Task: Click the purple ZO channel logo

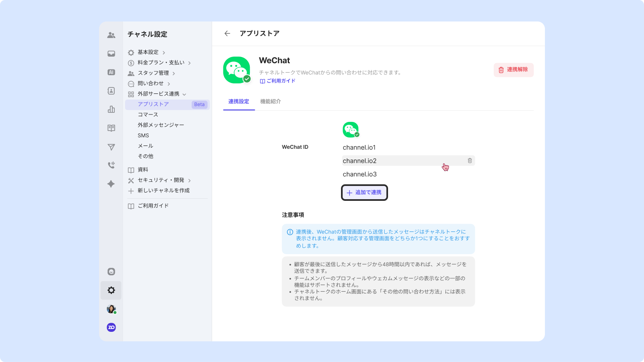Action: pyautogui.click(x=111, y=327)
